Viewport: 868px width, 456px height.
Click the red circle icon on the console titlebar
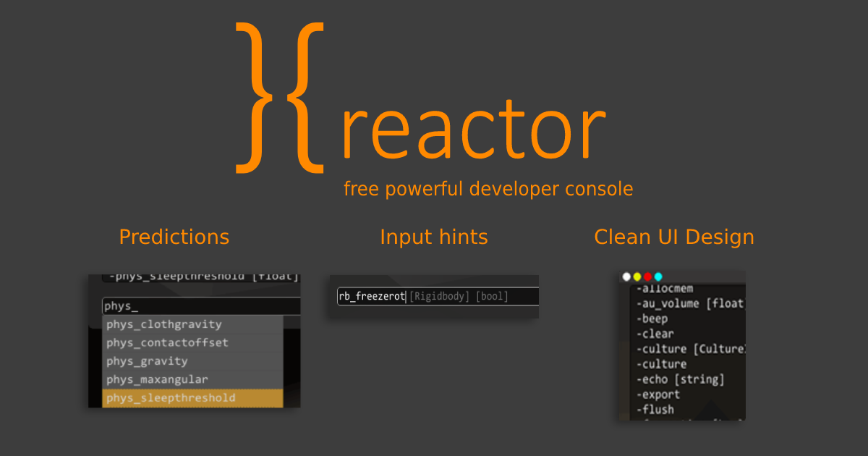648,276
